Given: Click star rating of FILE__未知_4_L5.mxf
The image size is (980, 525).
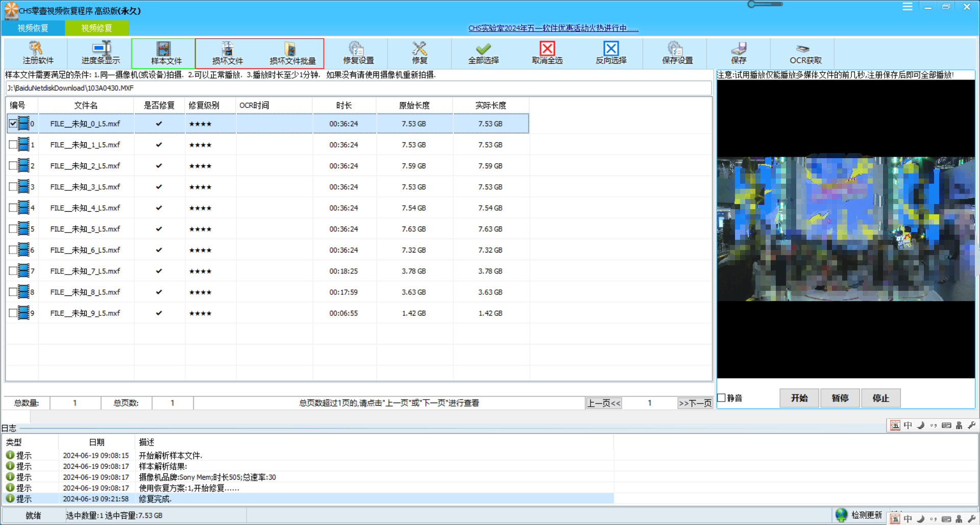Looking at the screenshot, I should 200,208.
